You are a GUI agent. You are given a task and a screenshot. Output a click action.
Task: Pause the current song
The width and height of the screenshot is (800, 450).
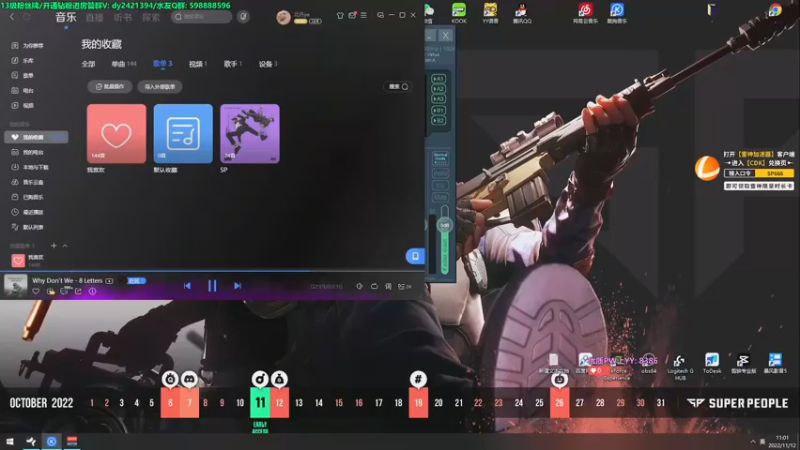[x=212, y=286]
